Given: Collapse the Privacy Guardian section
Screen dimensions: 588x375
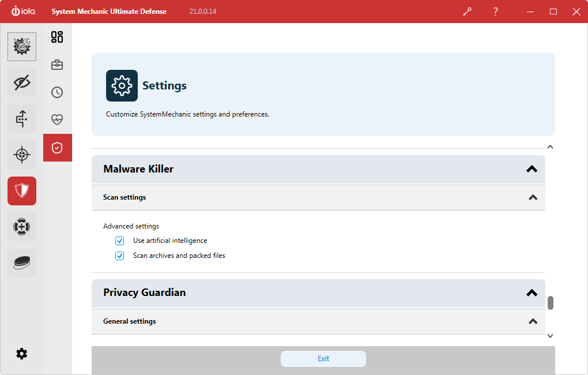Looking at the screenshot, I should pyautogui.click(x=532, y=293).
